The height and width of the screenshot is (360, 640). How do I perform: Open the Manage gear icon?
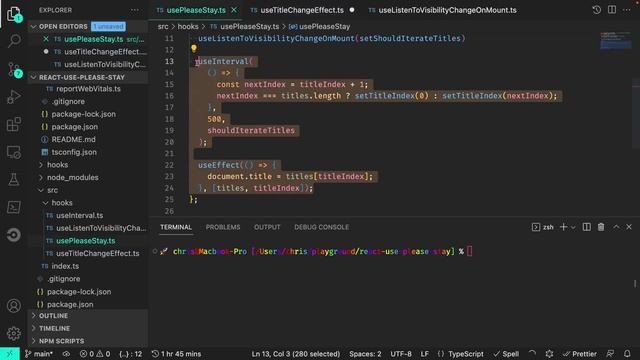coord(14,333)
